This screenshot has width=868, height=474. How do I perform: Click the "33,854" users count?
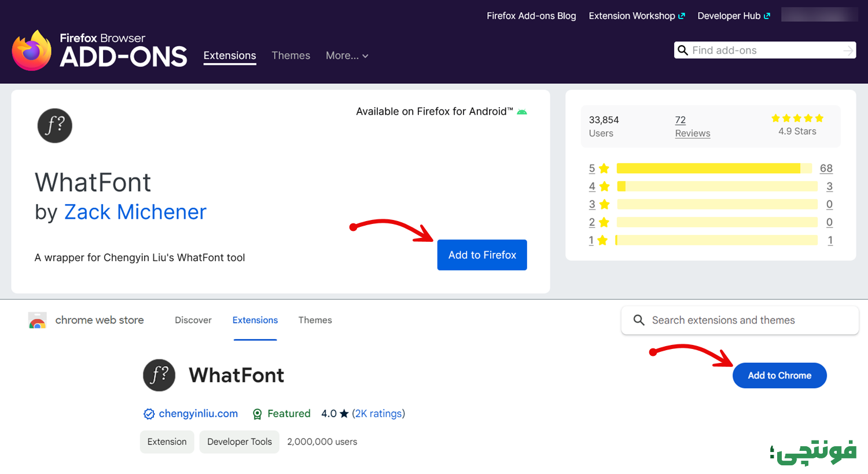tap(604, 120)
